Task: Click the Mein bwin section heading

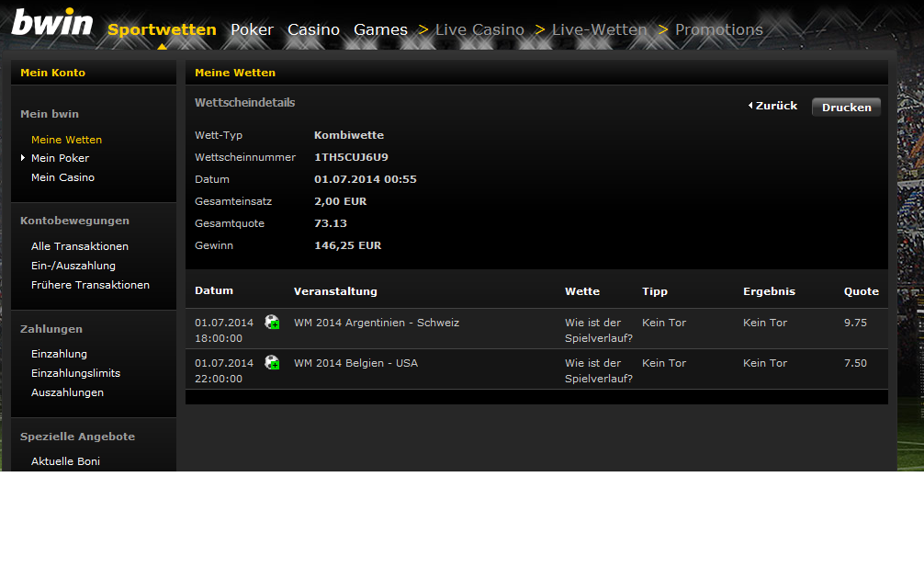Action: pyautogui.click(x=50, y=114)
